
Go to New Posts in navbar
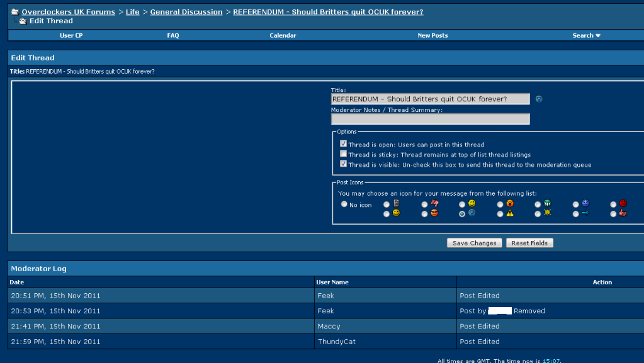432,36
